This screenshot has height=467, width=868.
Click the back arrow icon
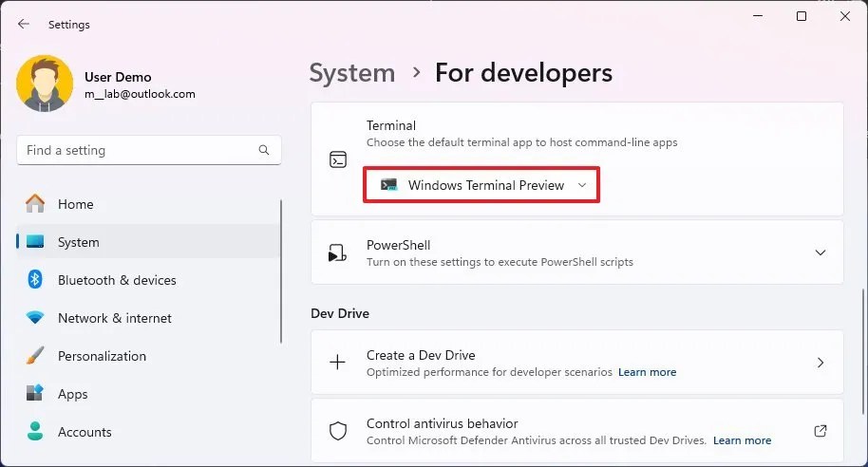point(23,24)
